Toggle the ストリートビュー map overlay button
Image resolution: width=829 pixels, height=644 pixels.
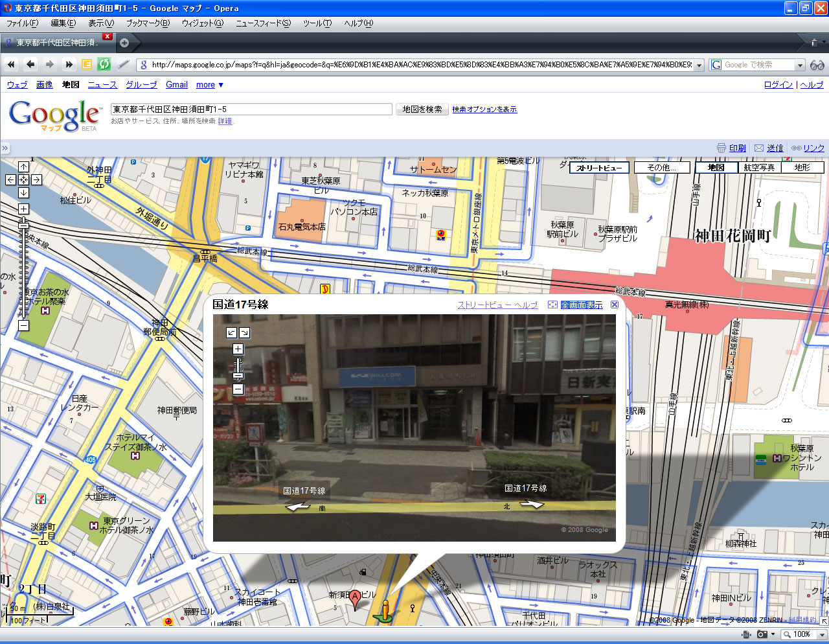pyautogui.click(x=599, y=167)
